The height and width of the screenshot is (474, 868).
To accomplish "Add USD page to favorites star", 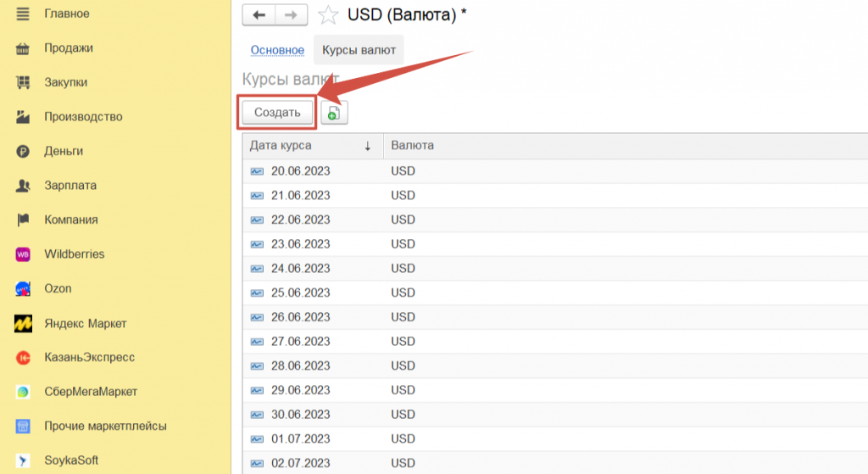I will [328, 15].
